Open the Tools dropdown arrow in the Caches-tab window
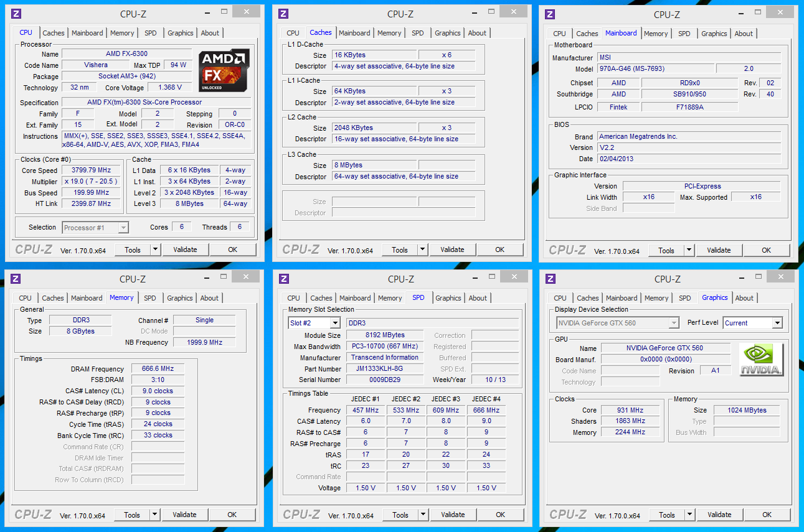The height and width of the screenshot is (532, 804). (x=422, y=250)
